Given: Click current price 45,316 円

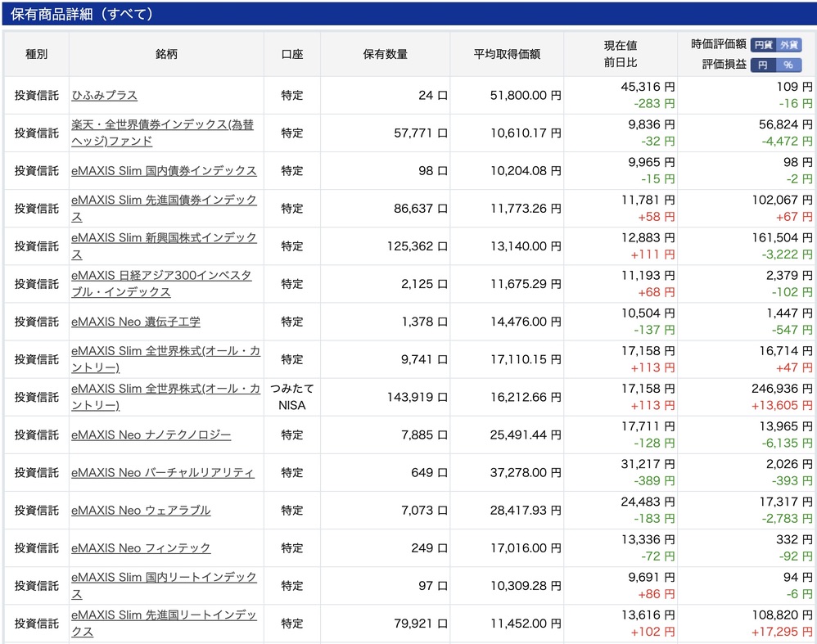Looking at the screenshot, I should [x=648, y=87].
